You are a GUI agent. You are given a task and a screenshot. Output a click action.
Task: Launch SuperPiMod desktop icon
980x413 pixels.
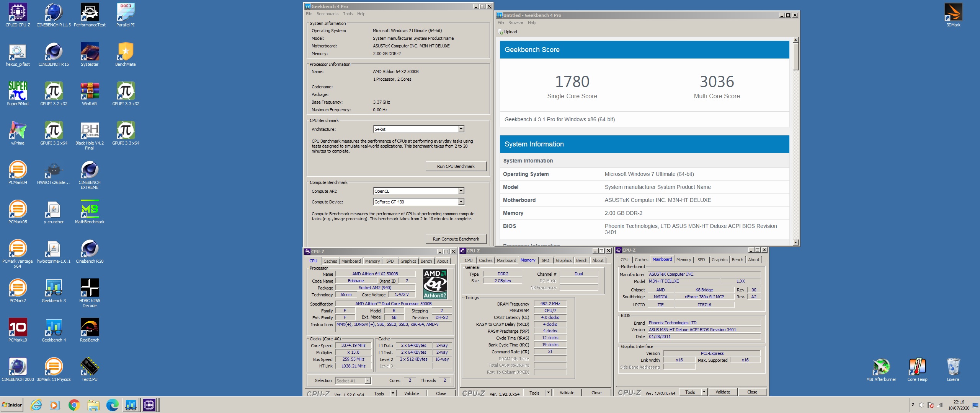18,94
